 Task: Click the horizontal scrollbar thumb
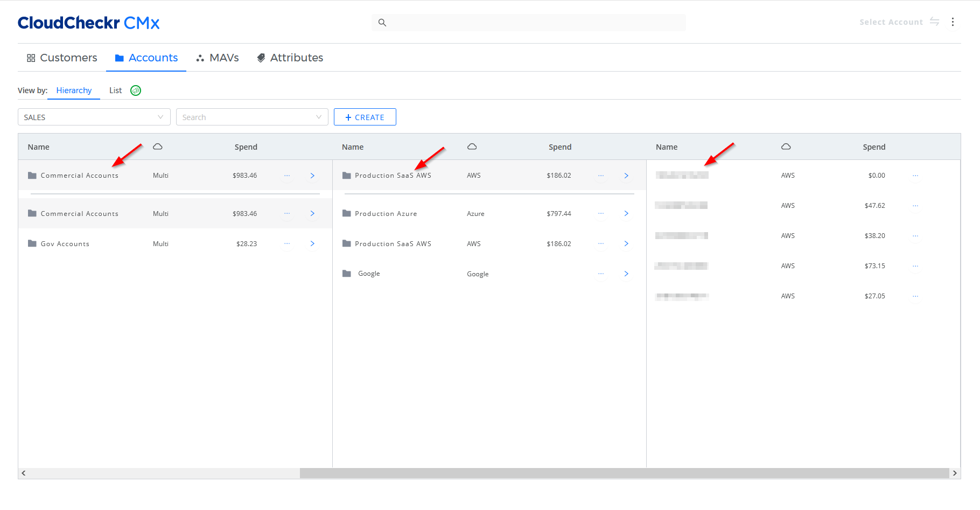pyautogui.click(x=624, y=473)
